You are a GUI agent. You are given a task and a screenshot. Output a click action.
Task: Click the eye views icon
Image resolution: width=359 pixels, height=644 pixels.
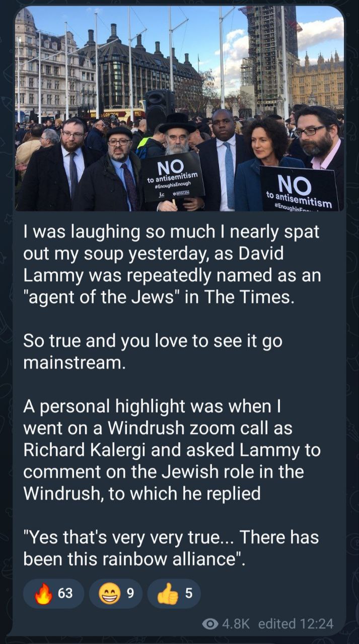(209, 624)
